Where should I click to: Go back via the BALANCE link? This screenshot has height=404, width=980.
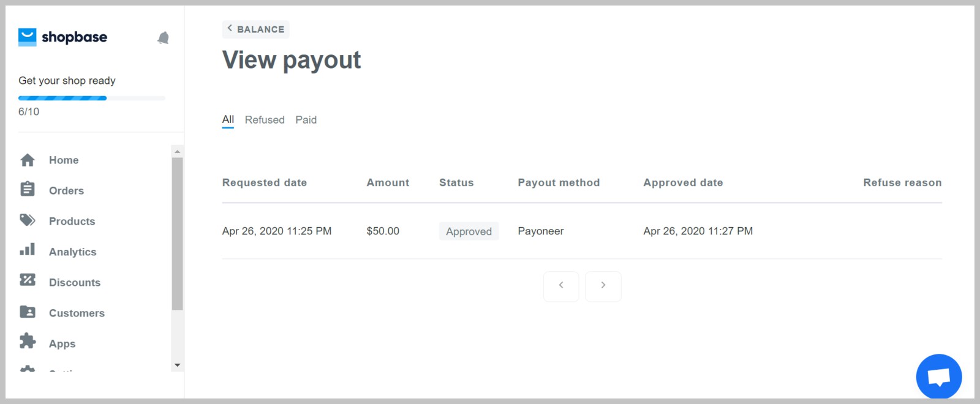pos(256,29)
